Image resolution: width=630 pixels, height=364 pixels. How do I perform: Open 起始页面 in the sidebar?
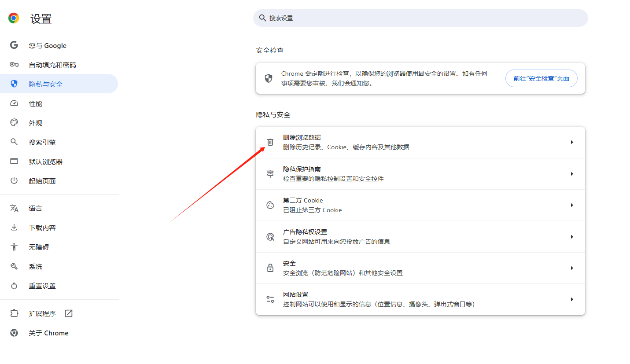click(x=59, y=181)
